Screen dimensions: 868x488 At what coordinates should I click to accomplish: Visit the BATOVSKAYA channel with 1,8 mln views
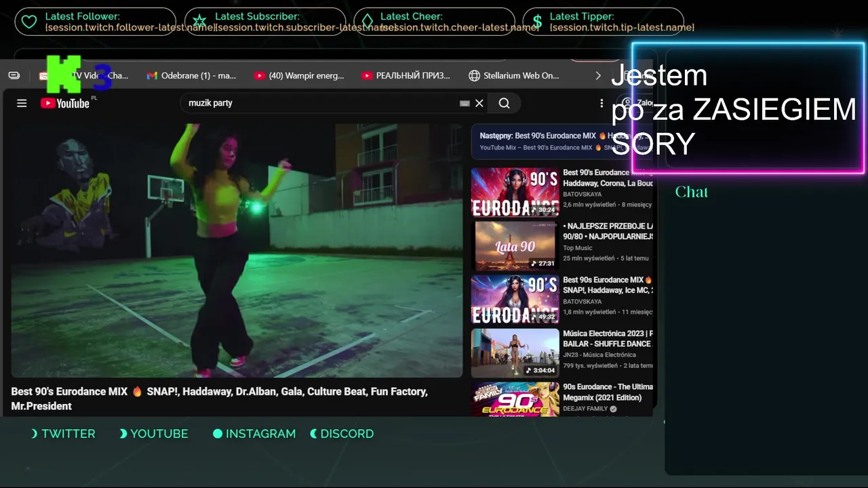click(x=582, y=301)
